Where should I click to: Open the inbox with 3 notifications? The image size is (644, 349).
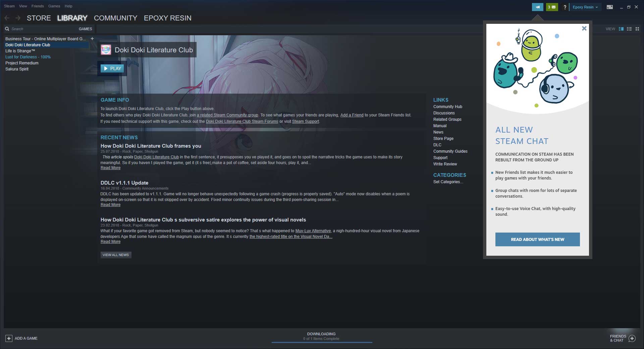pos(552,7)
